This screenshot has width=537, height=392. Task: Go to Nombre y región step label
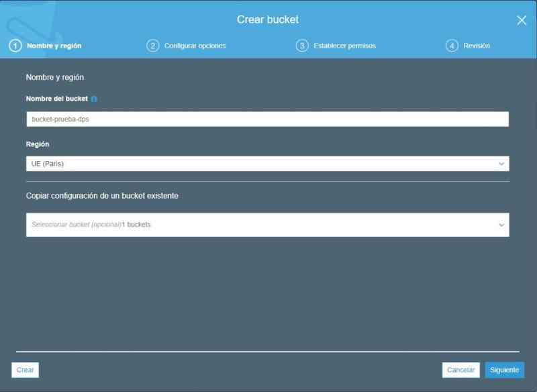[54, 46]
